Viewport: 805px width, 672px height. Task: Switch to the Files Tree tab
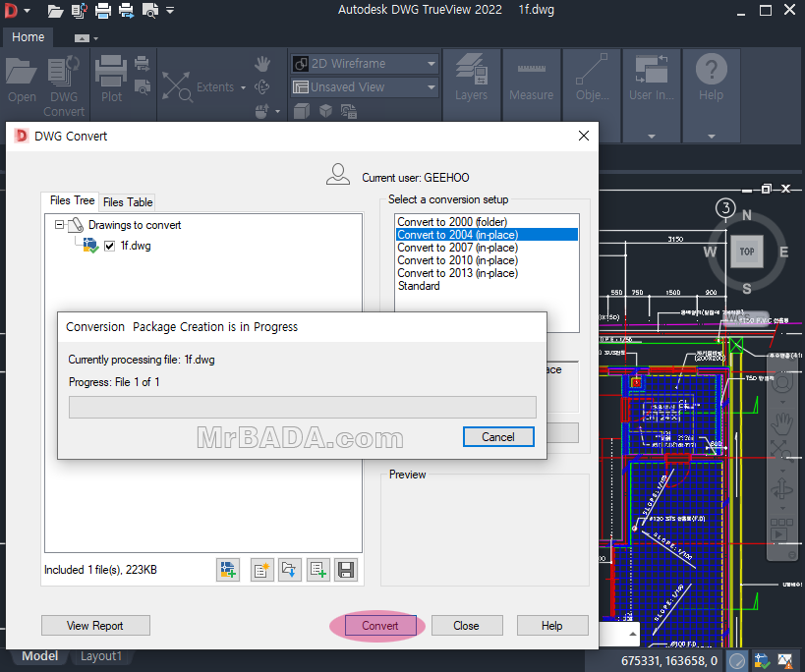click(x=72, y=200)
